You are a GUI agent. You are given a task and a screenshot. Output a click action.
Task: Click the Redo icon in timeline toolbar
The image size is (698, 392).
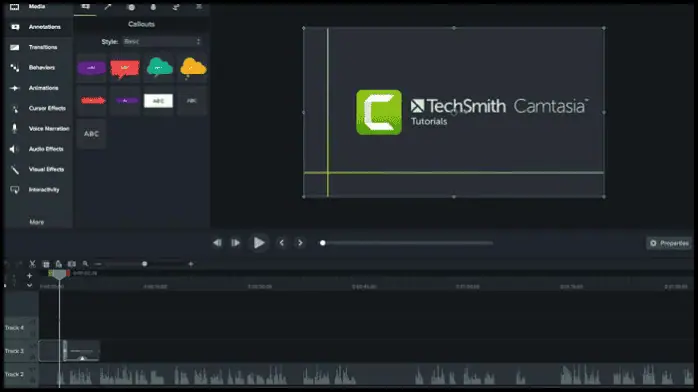point(19,264)
